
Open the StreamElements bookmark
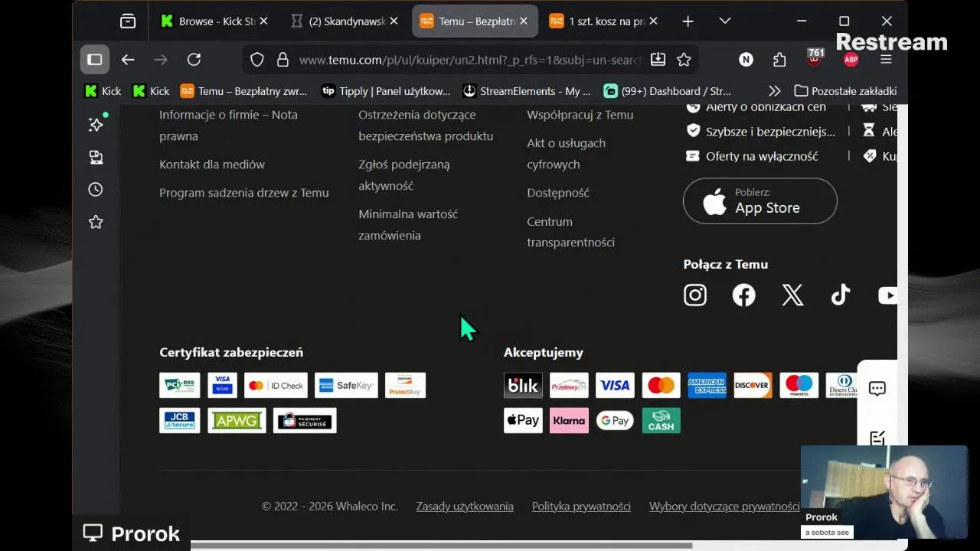coord(527,91)
